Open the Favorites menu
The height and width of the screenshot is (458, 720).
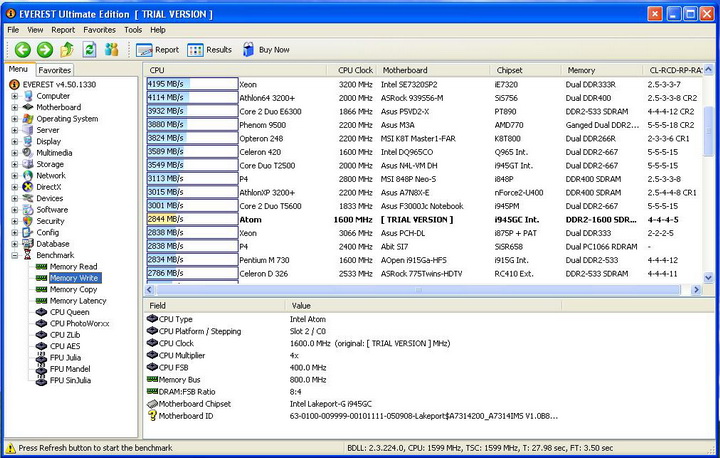[99, 30]
